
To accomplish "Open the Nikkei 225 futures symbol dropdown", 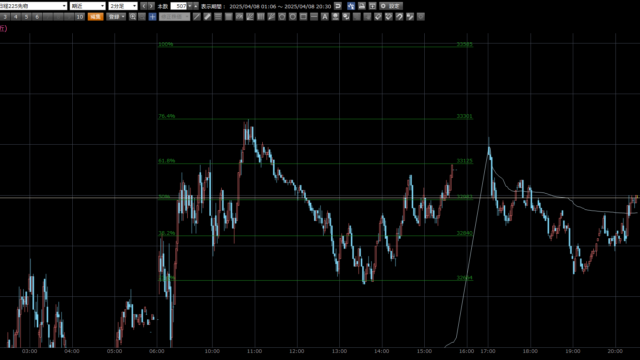I will [x=33, y=6].
